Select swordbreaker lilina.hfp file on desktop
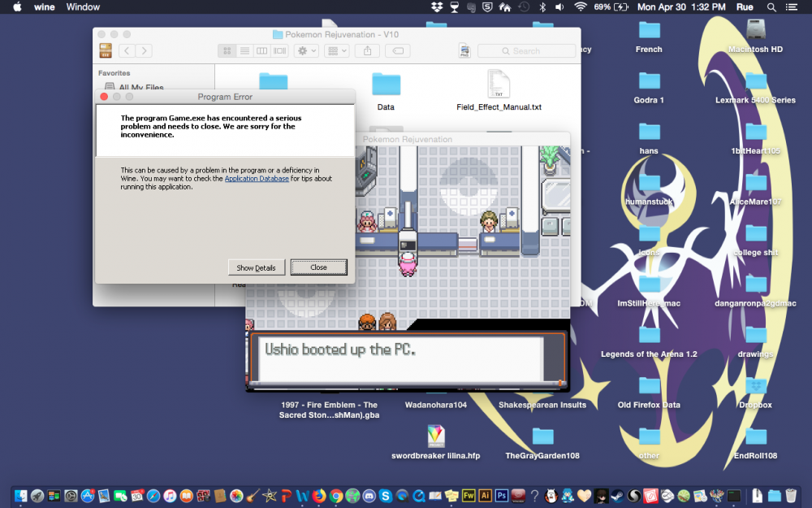The width and height of the screenshot is (812, 508). click(435, 442)
